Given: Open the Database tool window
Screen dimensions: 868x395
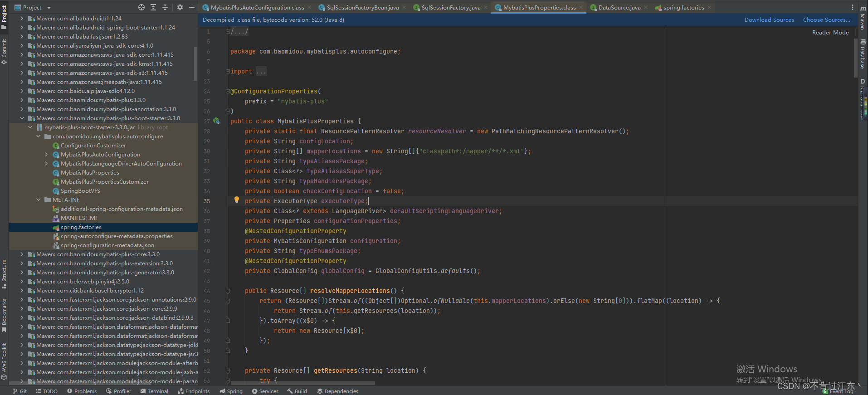Looking at the screenshot, I should click(x=863, y=54).
